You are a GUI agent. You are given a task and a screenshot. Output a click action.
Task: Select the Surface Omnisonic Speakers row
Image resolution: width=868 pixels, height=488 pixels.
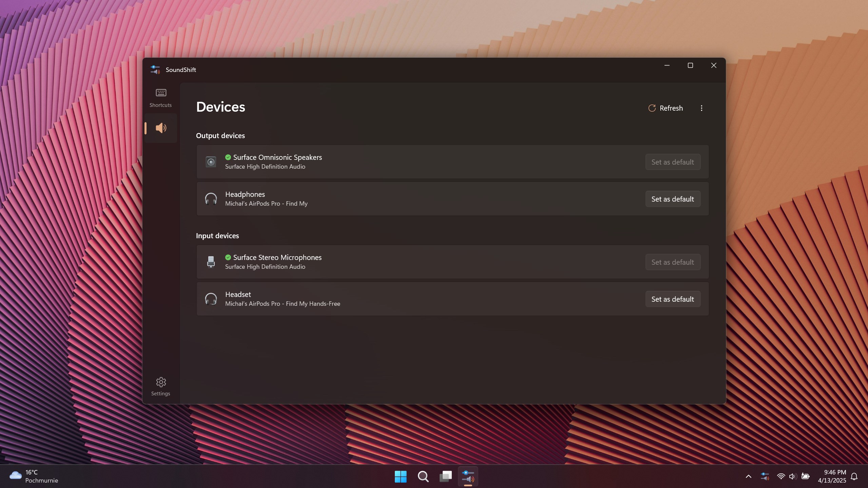[x=452, y=162]
